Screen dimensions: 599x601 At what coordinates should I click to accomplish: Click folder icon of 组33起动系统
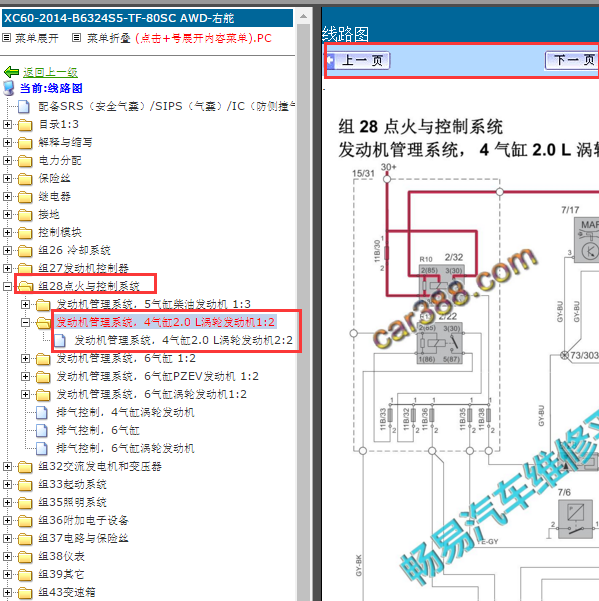[x=25, y=485]
